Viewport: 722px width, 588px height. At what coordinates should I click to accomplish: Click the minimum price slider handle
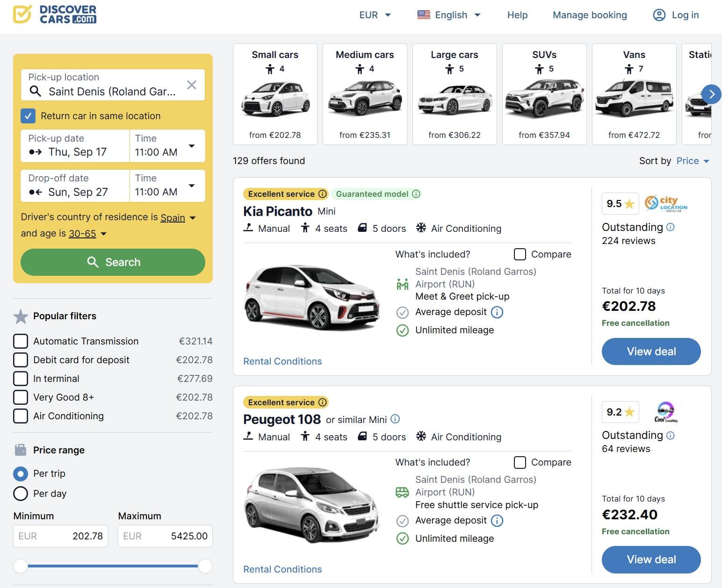click(x=21, y=566)
